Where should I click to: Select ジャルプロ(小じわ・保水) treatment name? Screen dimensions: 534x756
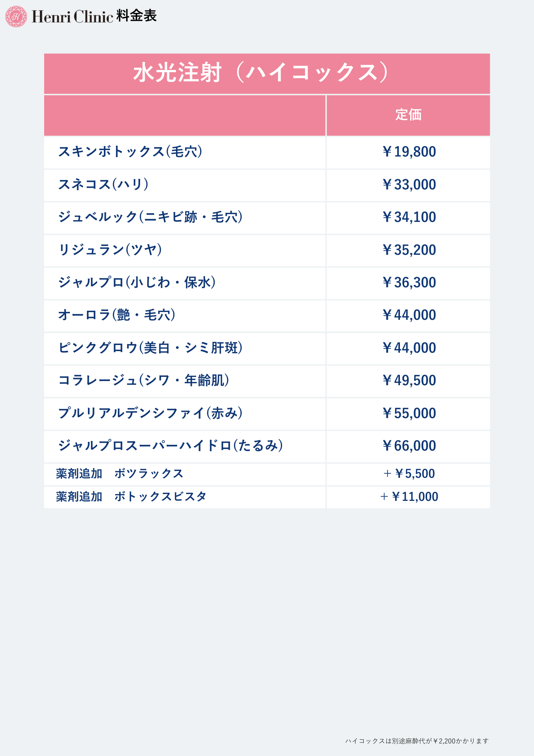137,282
